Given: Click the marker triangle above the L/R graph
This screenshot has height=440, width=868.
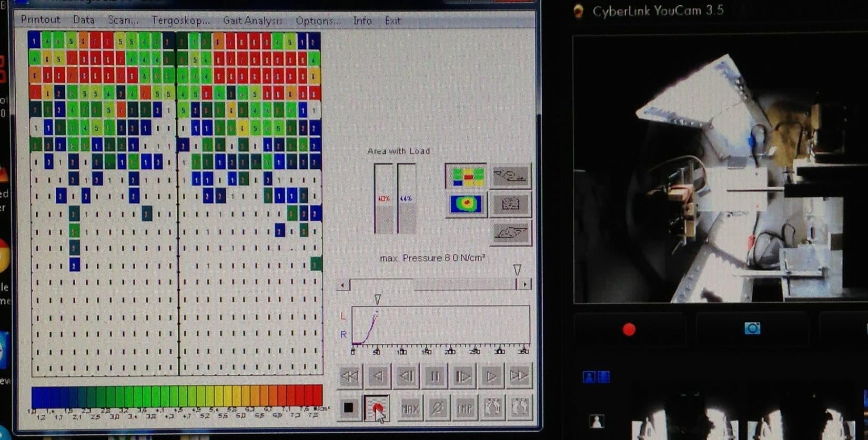Looking at the screenshot, I should click(377, 299).
